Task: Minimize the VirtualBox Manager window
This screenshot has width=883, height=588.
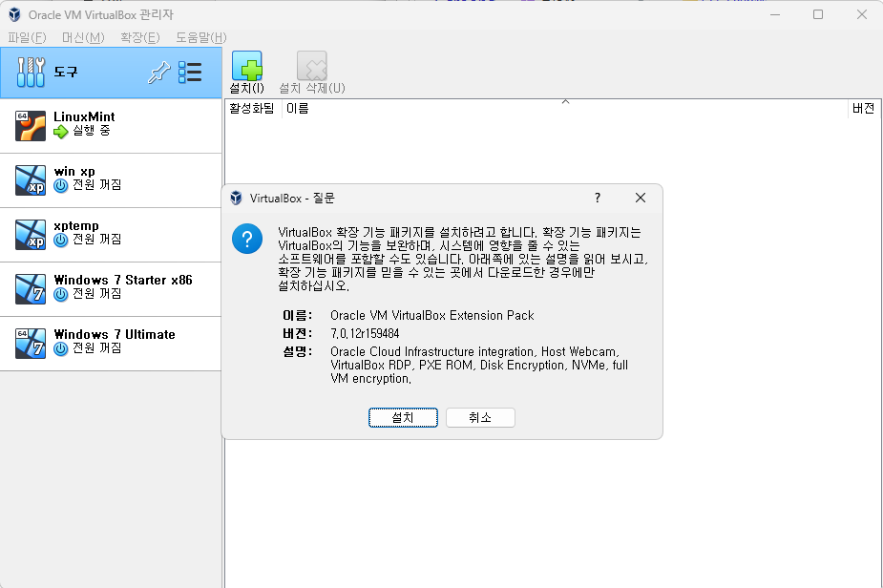Action: [x=775, y=14]
